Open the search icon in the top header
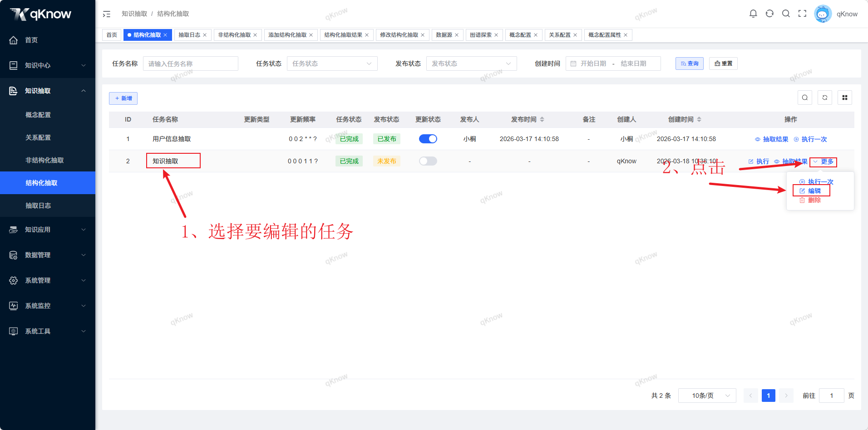The image size is (868, 430). click(786, 14)
